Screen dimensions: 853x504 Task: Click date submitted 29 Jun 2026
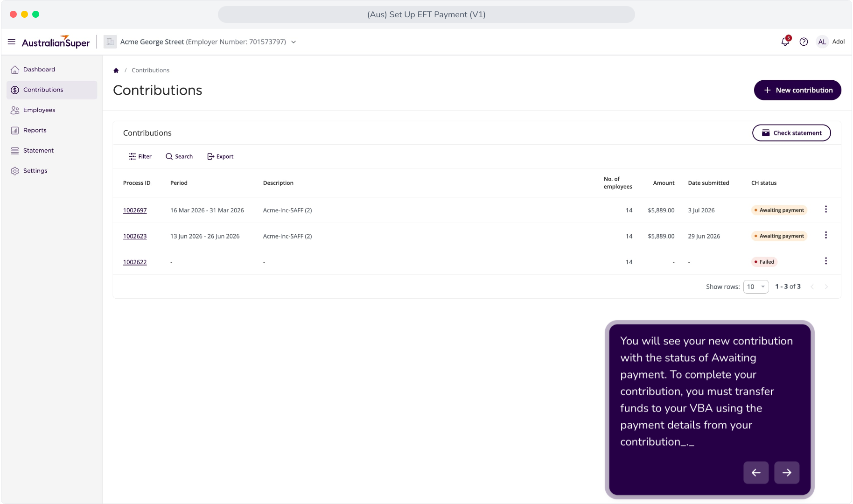pos(704,237)
